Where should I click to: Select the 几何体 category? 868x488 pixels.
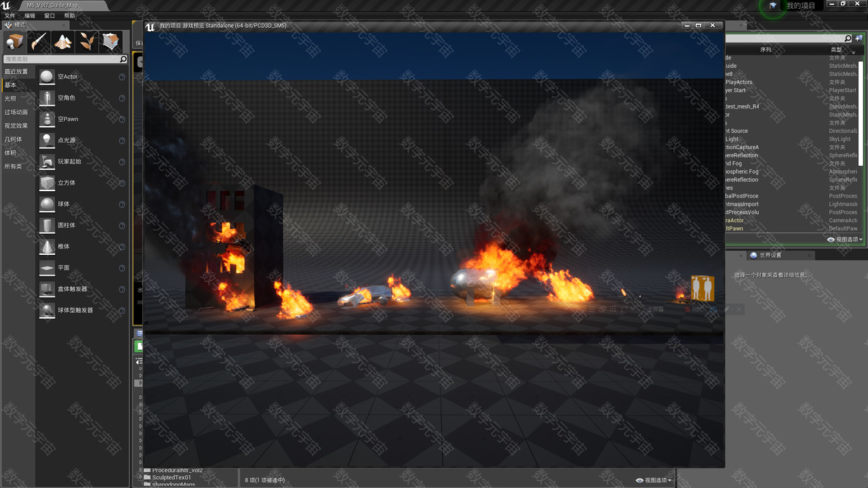(x=14, y=140)
